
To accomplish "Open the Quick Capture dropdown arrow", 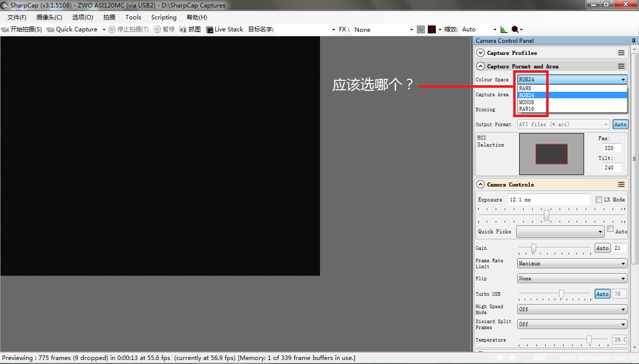I will pos(104,29).
